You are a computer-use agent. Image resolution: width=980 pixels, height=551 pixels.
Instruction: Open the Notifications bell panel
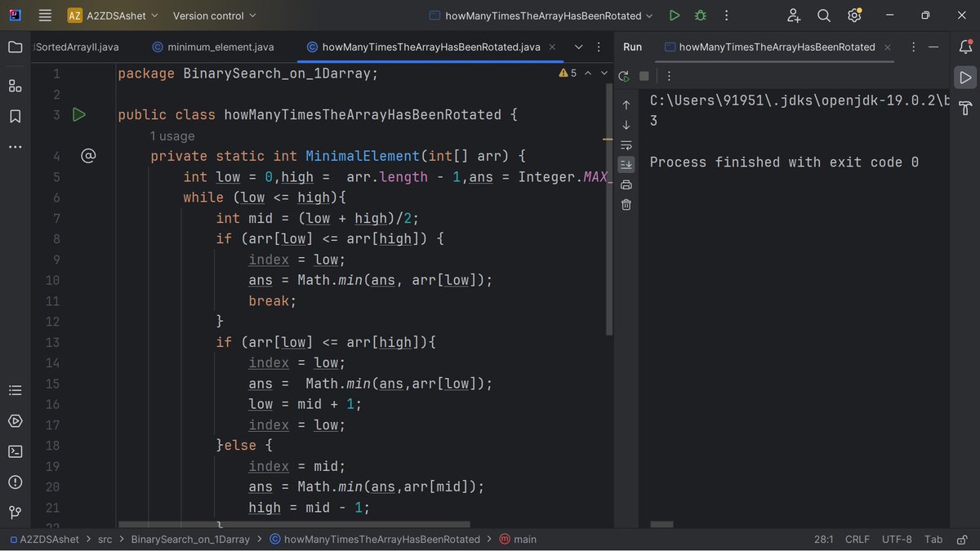965,47
